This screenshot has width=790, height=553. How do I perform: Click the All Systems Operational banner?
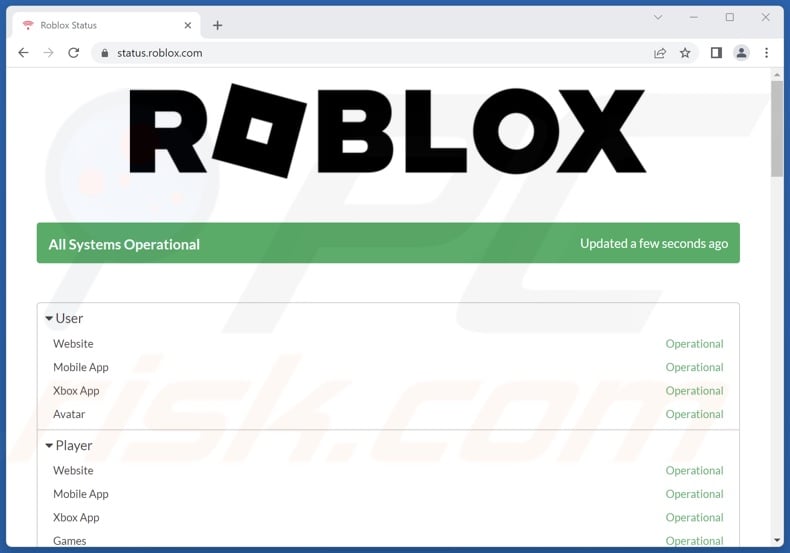(x=388, y=243)
